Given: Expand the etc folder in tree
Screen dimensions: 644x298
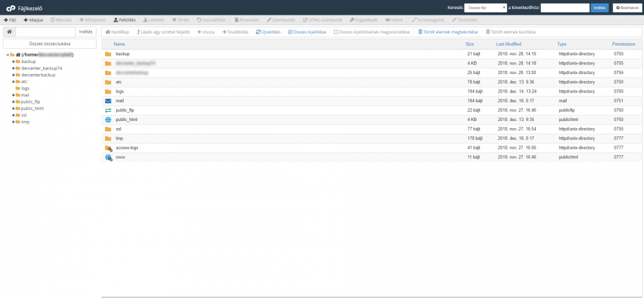Looking at the screenshot, I should point(13,82).
